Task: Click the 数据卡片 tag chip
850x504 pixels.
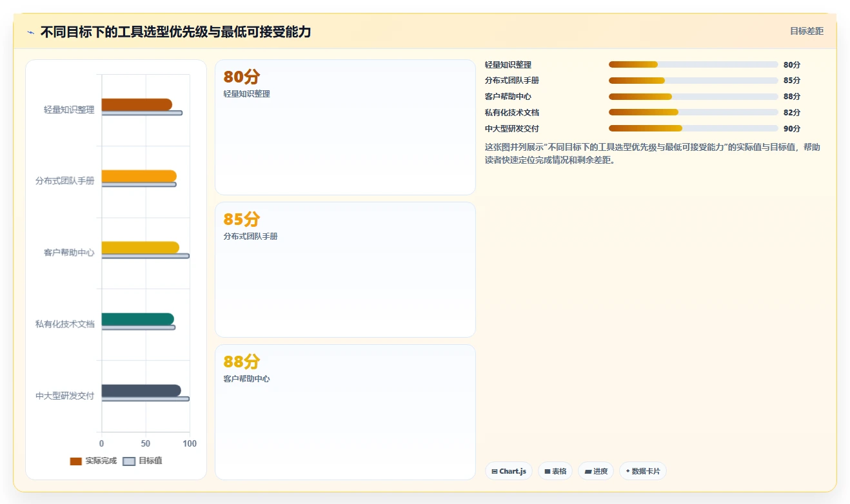Action: pos(642,471)
